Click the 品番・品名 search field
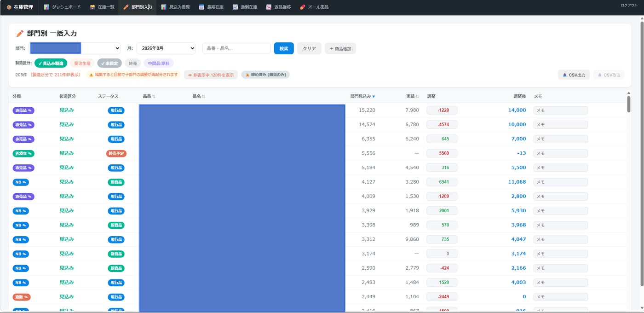This screenshot has height=313, width=644. point(236,48)
